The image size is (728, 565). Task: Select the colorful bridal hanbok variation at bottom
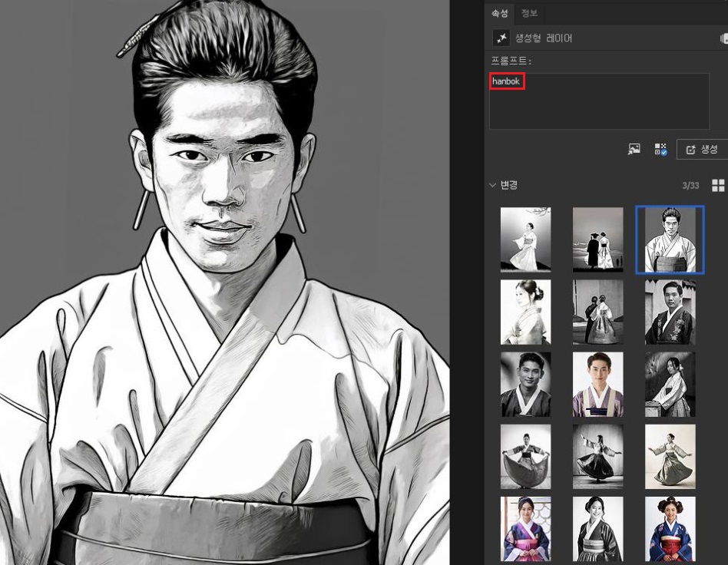[x=669, y=529]
